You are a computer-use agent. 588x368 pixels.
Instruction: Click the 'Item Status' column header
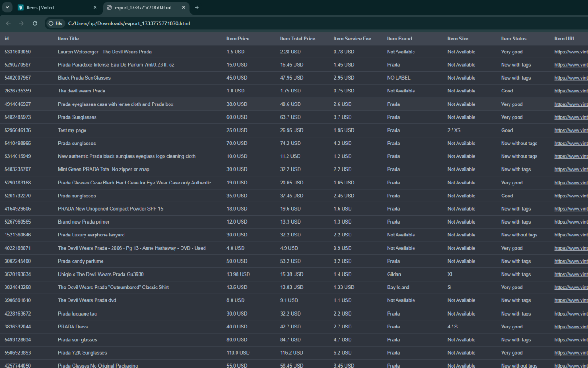pyautogui.click(x=514, y=39)
